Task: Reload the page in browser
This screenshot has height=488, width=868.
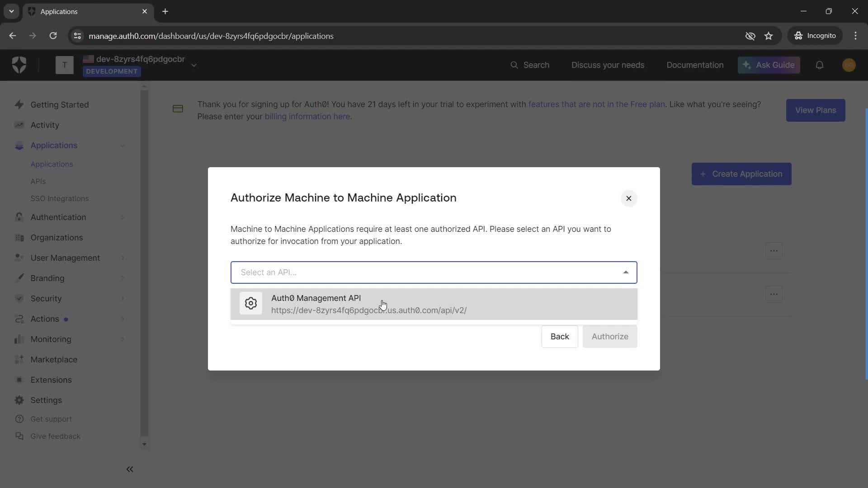Action: tap(53, 36)
